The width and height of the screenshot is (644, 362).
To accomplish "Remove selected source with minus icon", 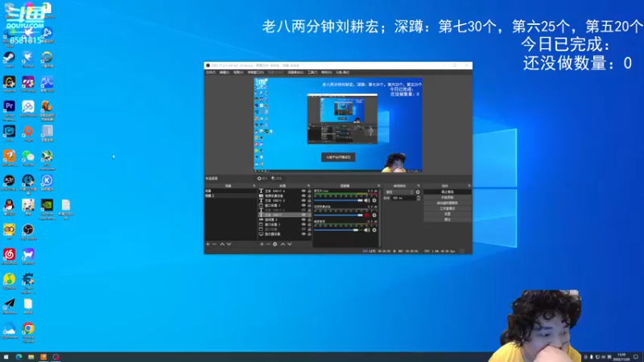I will tap(268, 245).
